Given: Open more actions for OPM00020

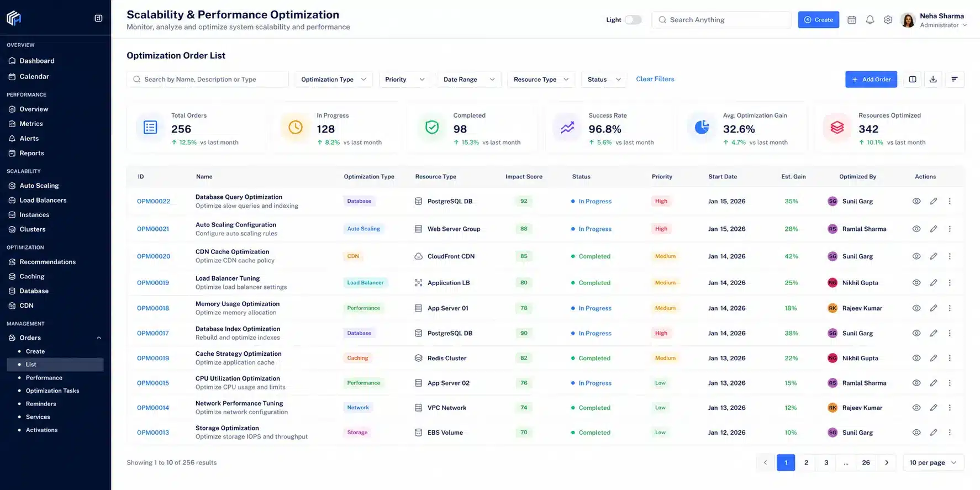Looking at the screenshot, I should click(950, 256).
